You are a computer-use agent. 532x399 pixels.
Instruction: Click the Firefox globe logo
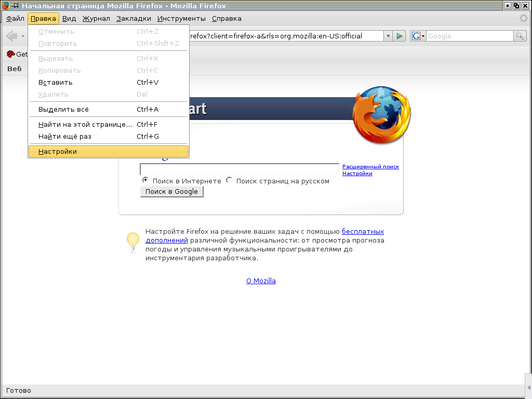pos(381,115)
